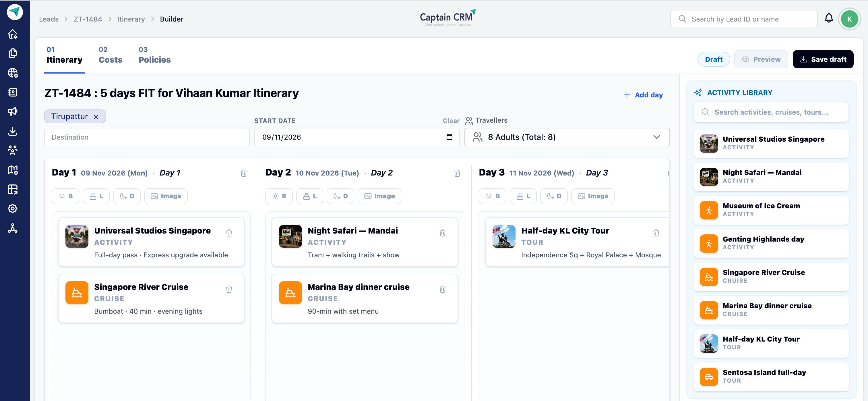
Task: Open the map pin icon in the sidebar
Action: (13, 170)
